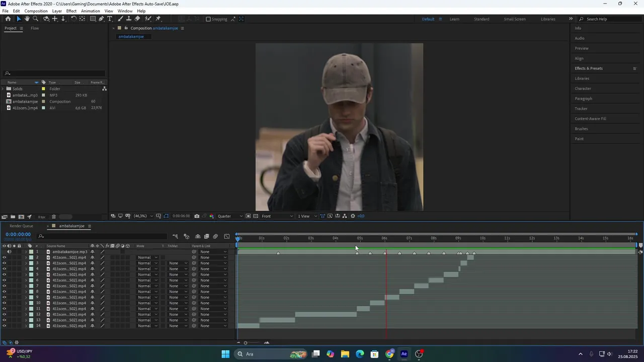Open Composition Mini-Flowchart in timeline

(175, 236)
